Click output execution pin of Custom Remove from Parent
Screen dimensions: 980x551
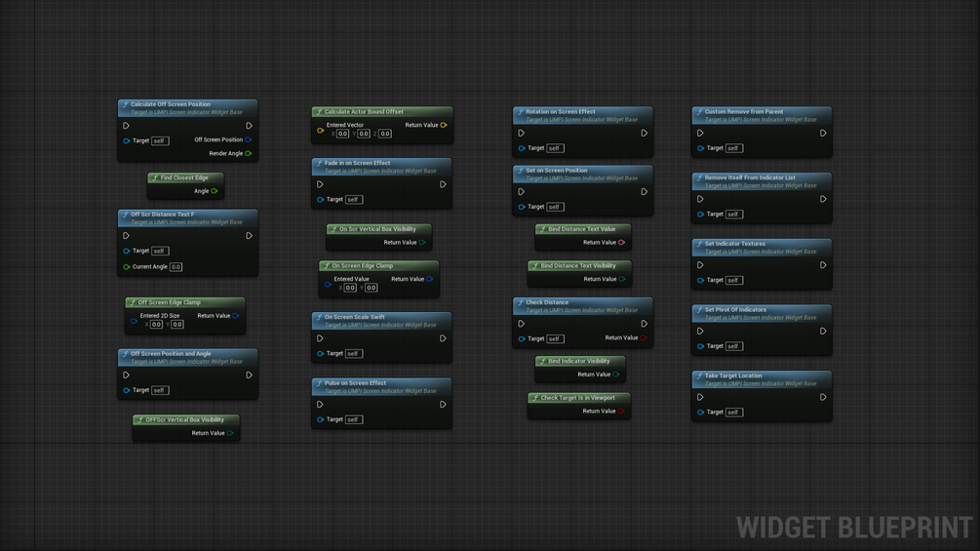coord(823,133)
